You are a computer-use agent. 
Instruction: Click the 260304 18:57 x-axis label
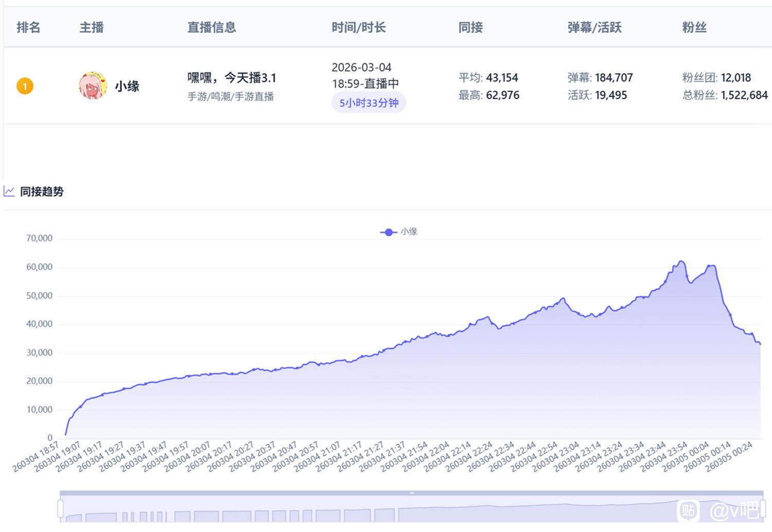[x=37, y=456]
